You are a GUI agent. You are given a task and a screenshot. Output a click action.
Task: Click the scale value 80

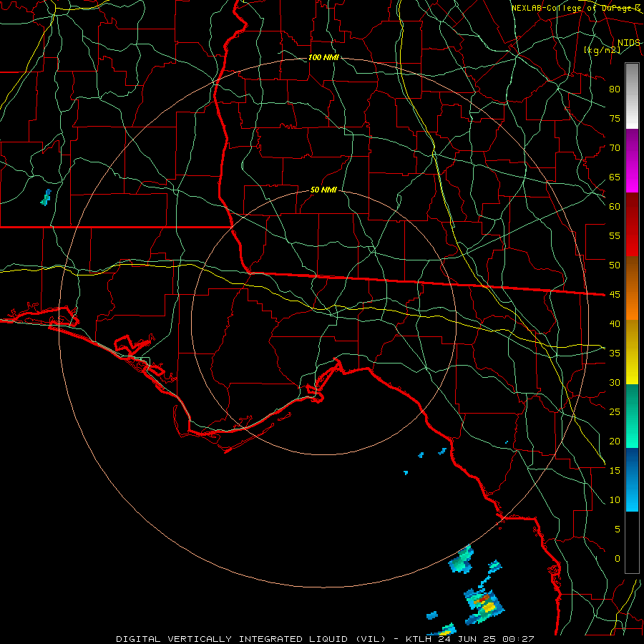pos(615,89)
